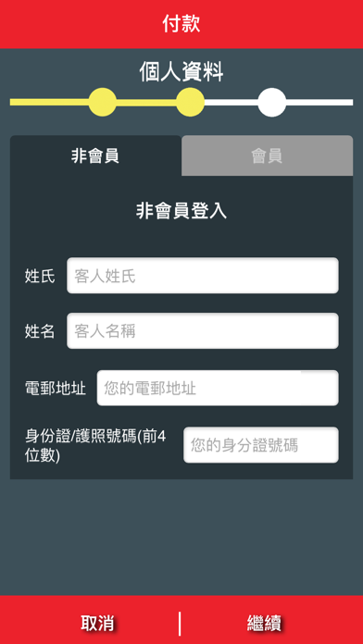Focus the 您的身分證號碼 ID input field

point(261,445)
